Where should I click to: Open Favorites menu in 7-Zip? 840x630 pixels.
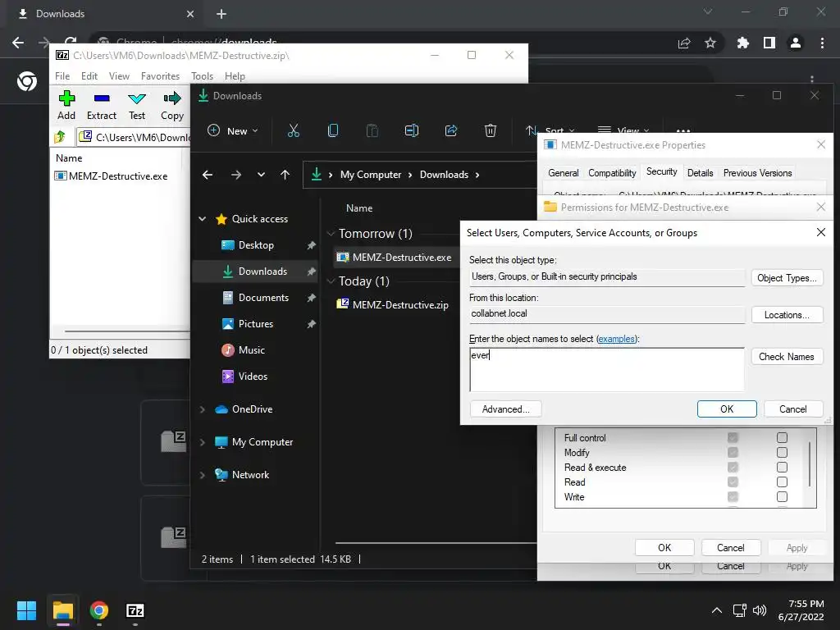pos(160,76)
